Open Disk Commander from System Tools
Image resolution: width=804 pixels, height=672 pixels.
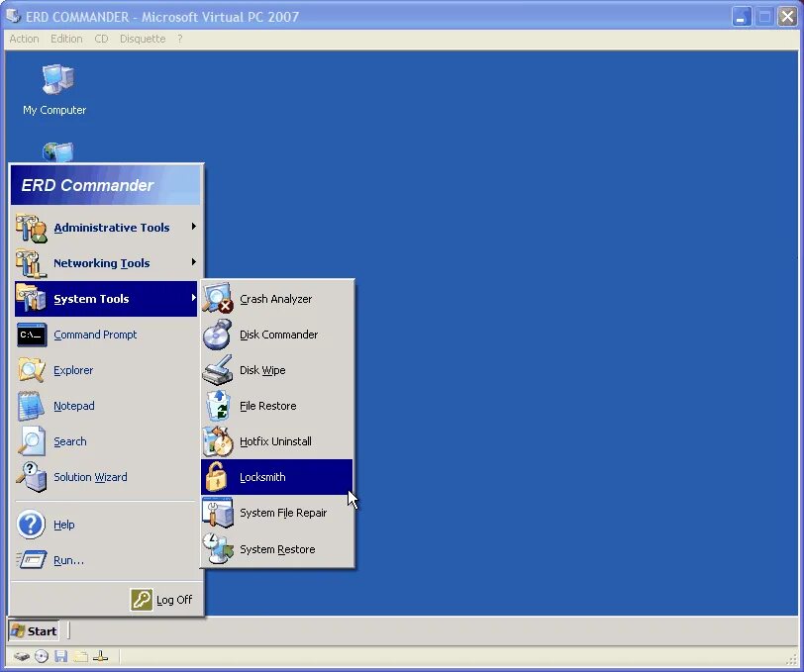pos(278,335)
